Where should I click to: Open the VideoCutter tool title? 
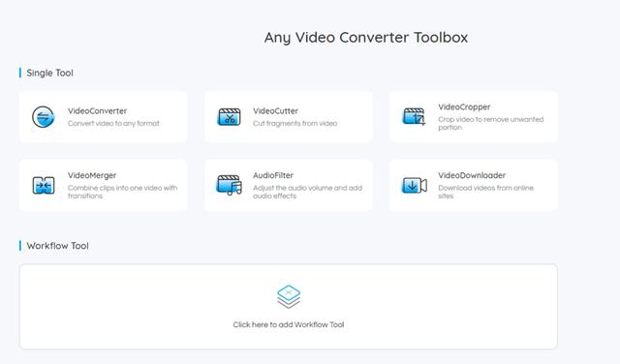coord(275,111)
